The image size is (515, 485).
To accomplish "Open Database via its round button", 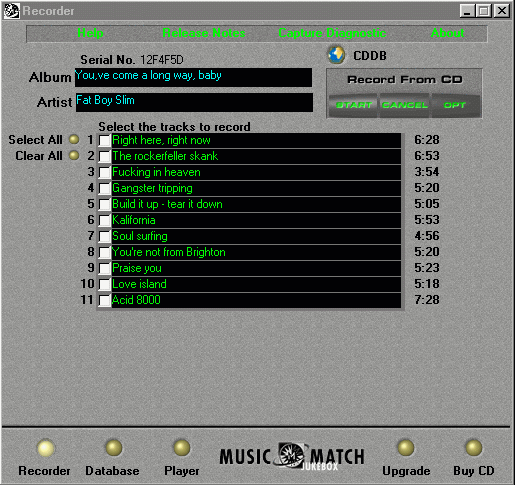I will (x=114, y=448).
